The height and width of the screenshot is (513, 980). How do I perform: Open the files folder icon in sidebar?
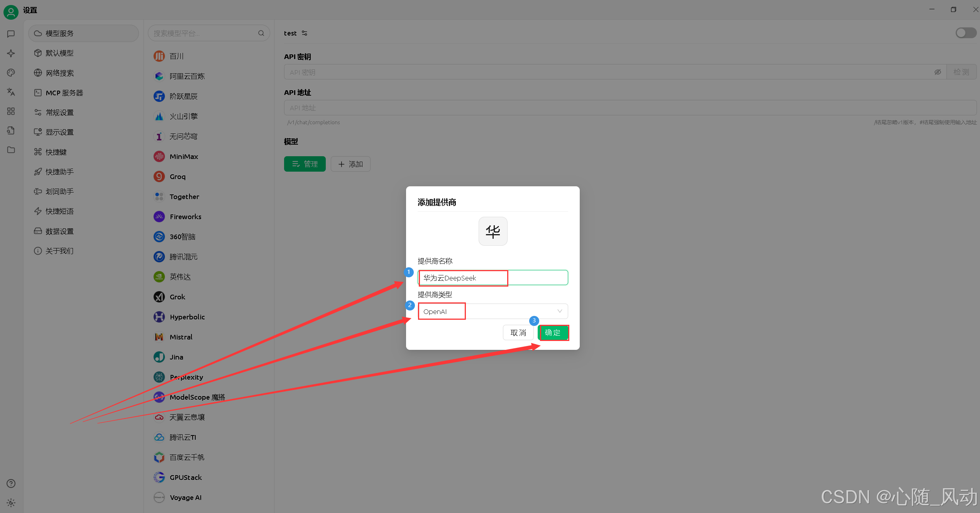11,150
